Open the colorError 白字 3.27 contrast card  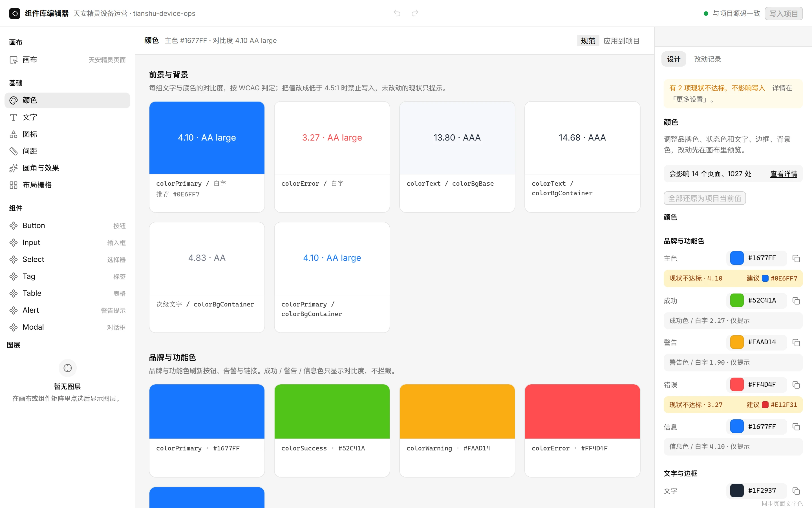[332, 157]
